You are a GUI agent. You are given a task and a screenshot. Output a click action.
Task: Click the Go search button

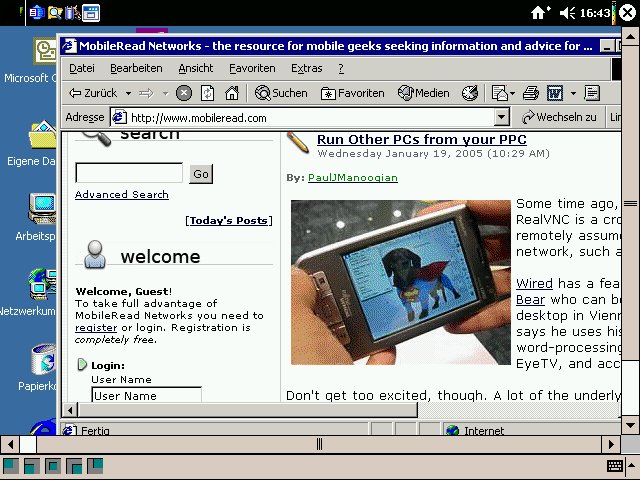click(201, 174)
